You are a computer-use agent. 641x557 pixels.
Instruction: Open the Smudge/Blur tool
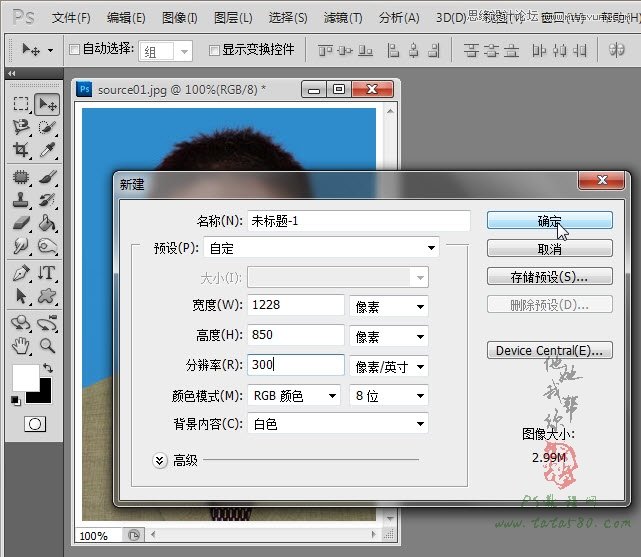(x=21, y=246)
